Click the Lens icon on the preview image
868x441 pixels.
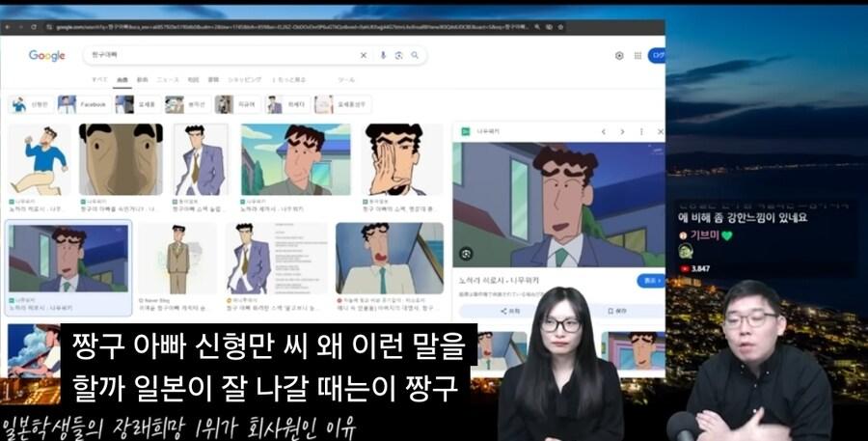coord(466,254)
